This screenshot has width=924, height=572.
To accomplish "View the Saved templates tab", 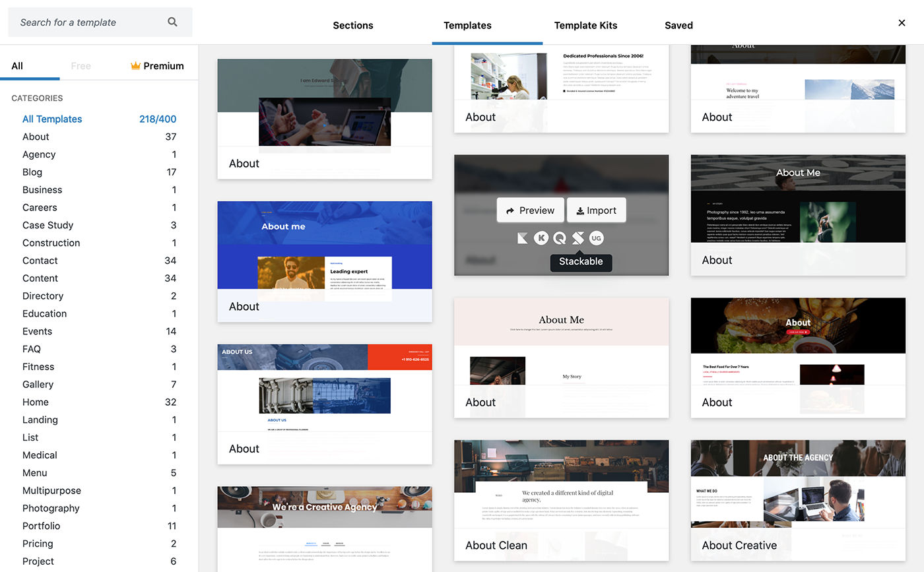I will tap(678, 25).
